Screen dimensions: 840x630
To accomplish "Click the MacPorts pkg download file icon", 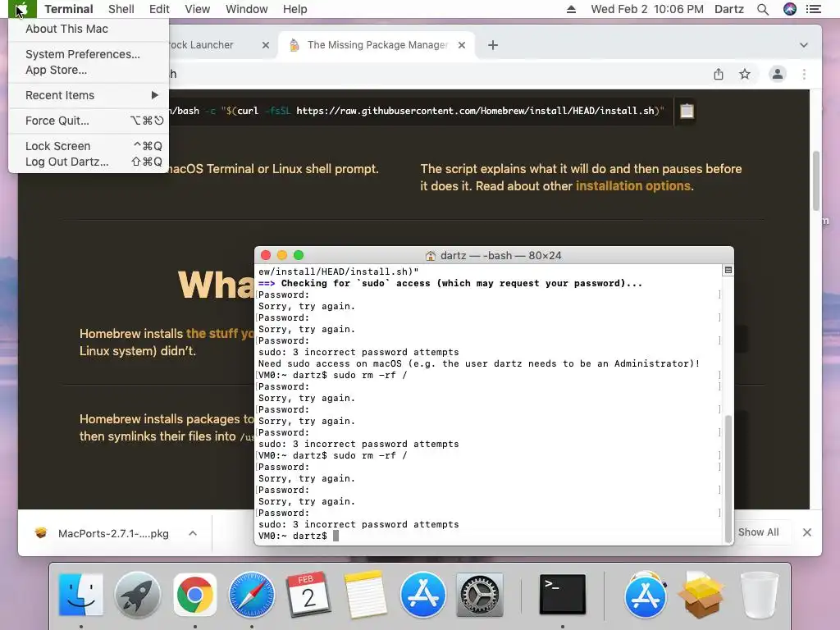I will click(41, 533).
